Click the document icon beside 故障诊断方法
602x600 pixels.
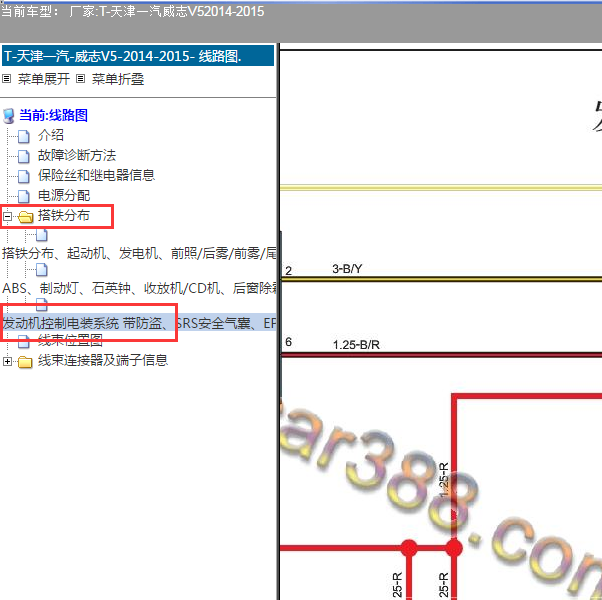(x=24, y=156)
